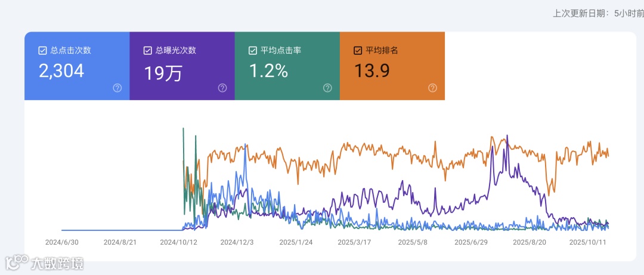This screenshot has width=644, height=275.
Task: Click the 上次更新日期 last-updated text
Action: [x=599, y=14]
